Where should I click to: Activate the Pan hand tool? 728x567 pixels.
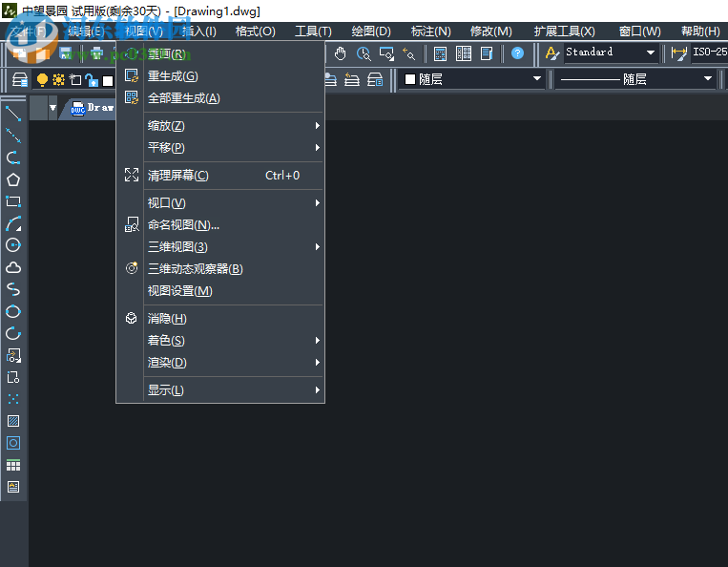pyautogui.click(x=341, y=53)
